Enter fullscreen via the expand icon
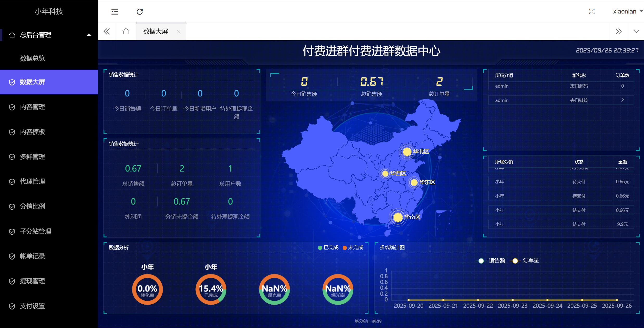 click(592, 11)
